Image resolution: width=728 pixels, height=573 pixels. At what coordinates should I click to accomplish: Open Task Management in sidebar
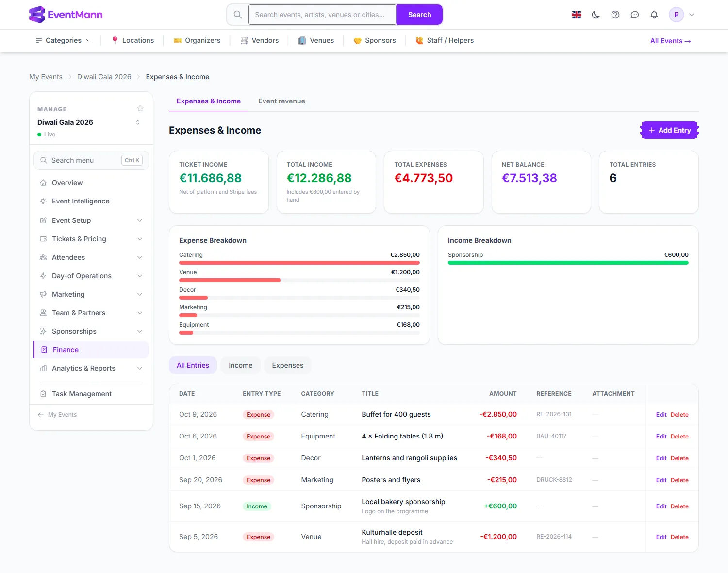[x=91, y=394]
